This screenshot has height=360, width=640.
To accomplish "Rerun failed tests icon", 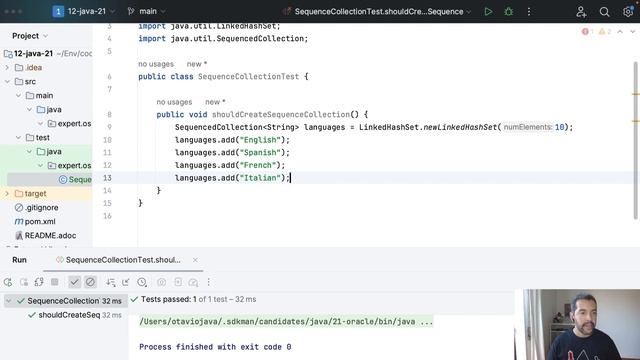I will click(x=24, y=282).
